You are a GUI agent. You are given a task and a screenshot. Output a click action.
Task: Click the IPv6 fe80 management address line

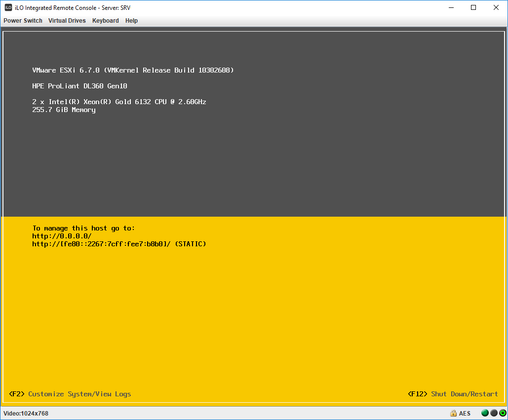119,244
